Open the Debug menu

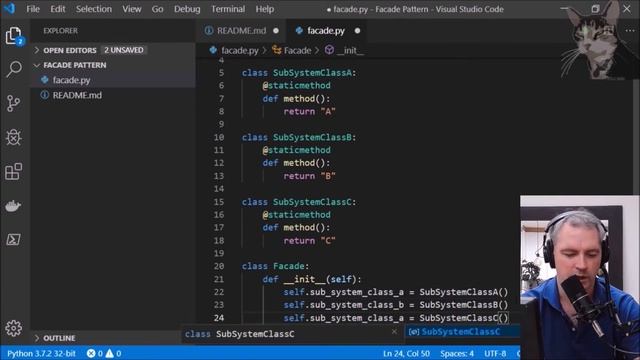tap(187, 9)
